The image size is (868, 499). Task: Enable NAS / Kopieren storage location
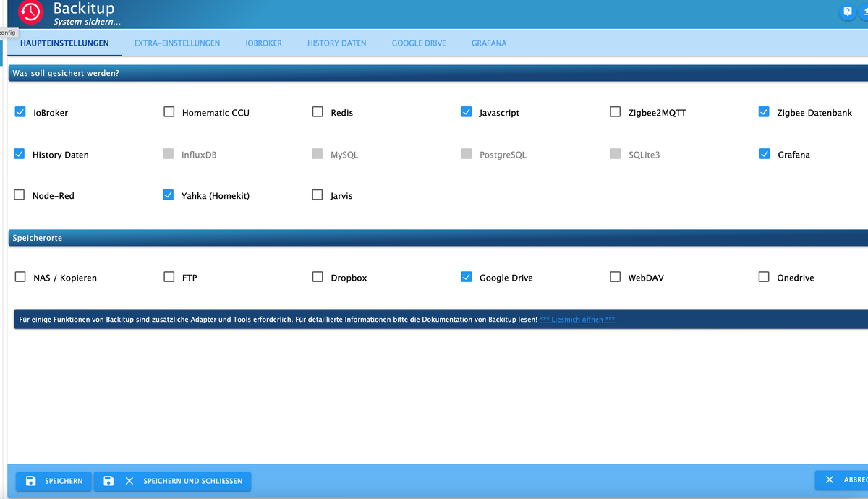pos(20,277)
